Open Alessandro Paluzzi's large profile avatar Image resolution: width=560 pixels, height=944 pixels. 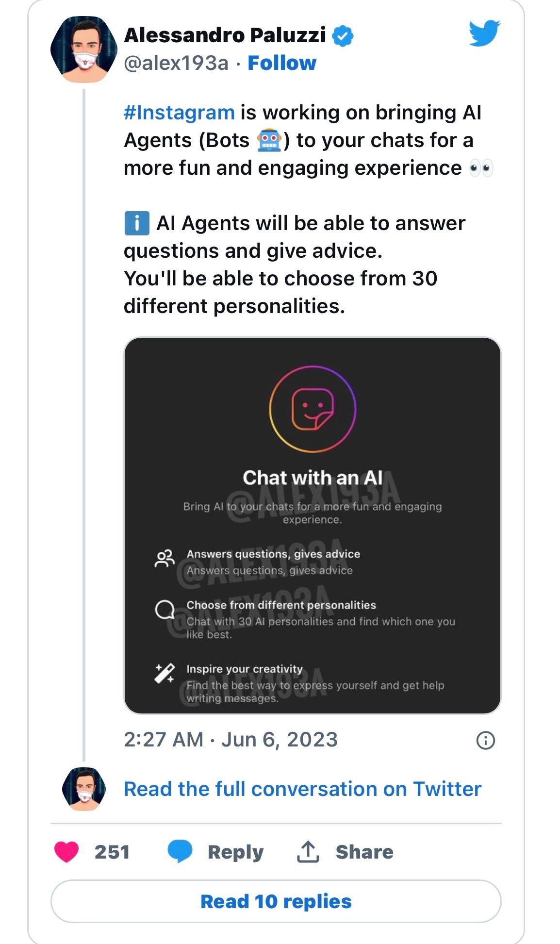tap(83, 50)
